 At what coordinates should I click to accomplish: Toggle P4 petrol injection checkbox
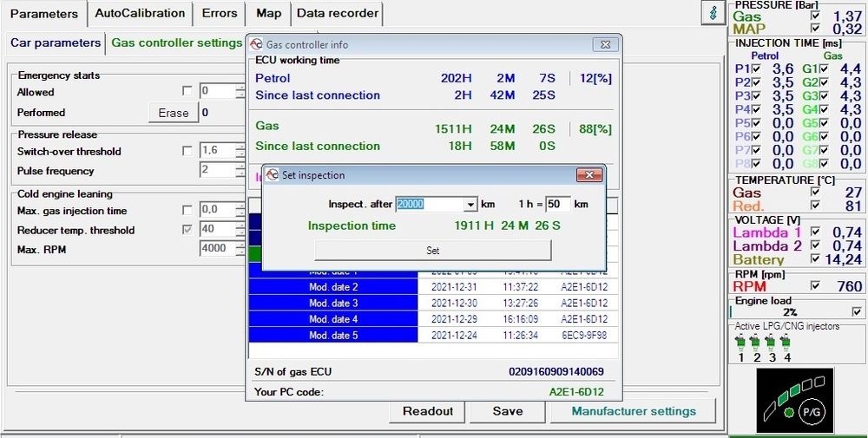[x=756, y=109]
